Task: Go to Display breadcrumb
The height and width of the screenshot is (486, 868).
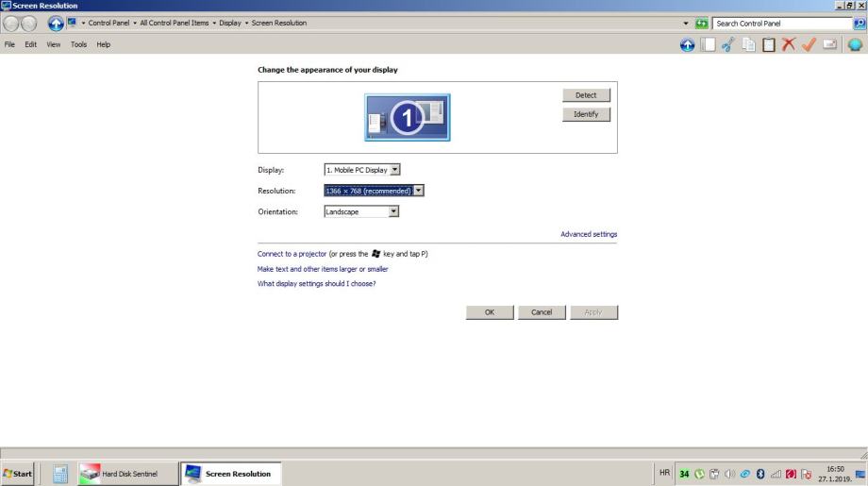Action: click(x=229, y=24)
